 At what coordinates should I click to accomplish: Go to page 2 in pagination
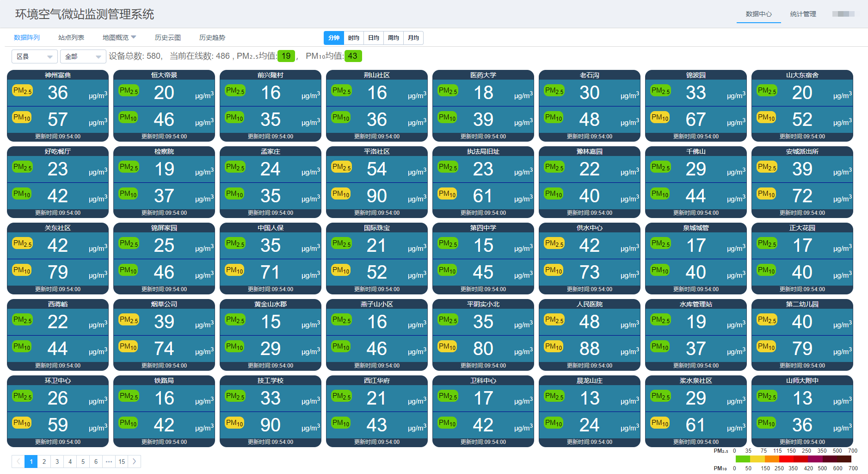[44, 462]
